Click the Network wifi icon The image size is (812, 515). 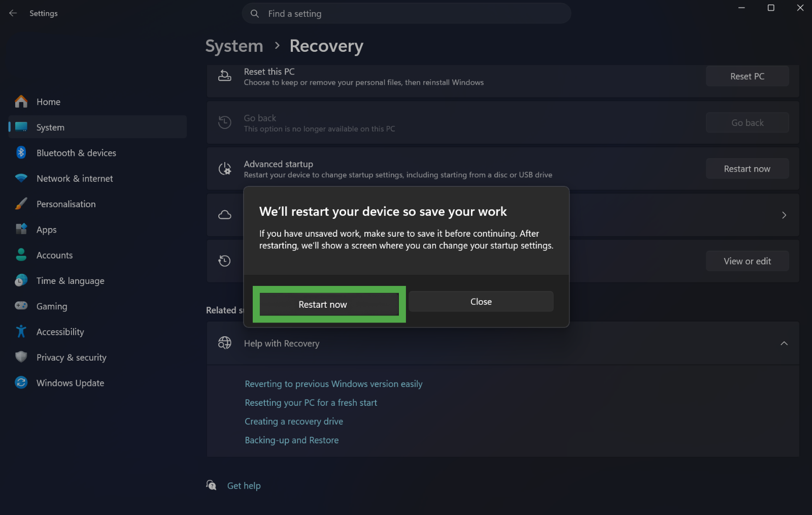[x=21, y=178]
